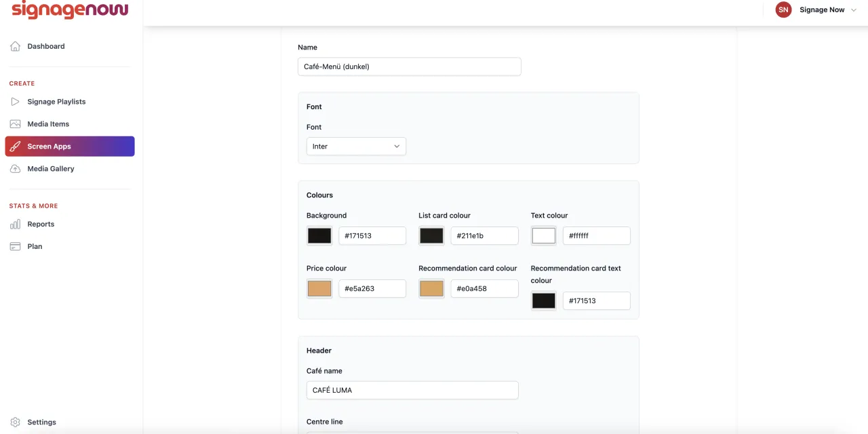868x434 pixels.
Task: Click the Plan card icon
Action: (15, 247)
